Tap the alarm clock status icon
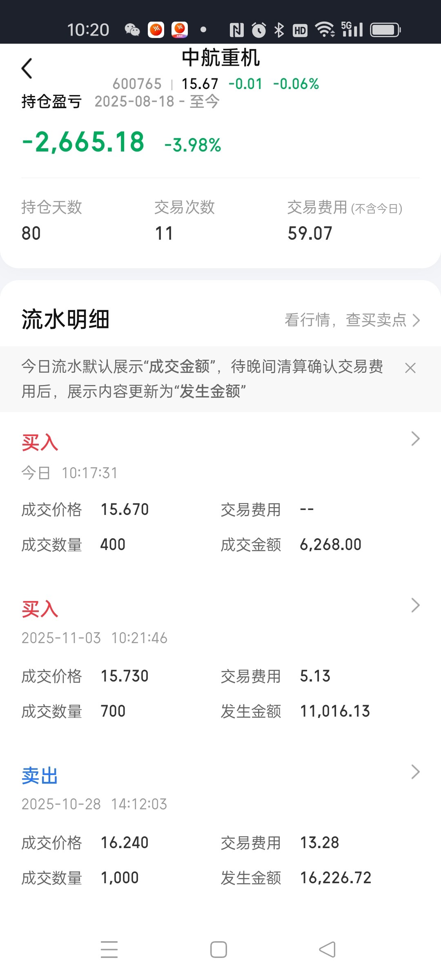This screenshot has height=980, width=441. tap(258, 30)
